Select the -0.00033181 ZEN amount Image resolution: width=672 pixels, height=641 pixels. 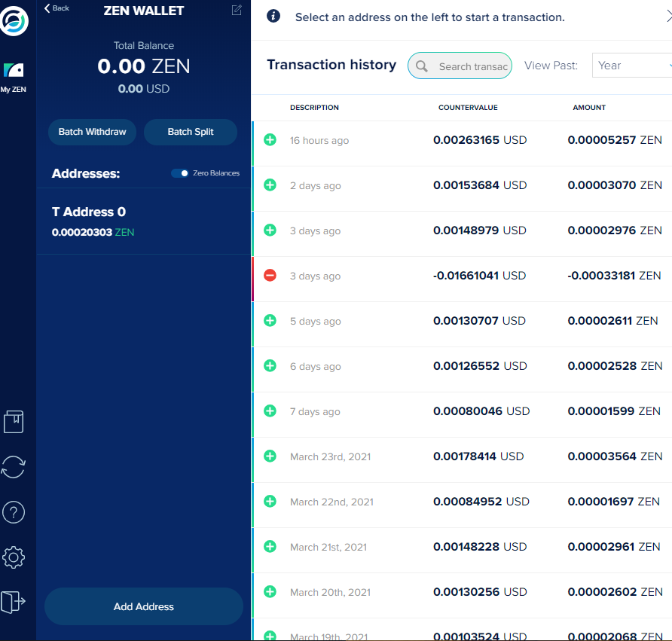click(614, 276)
